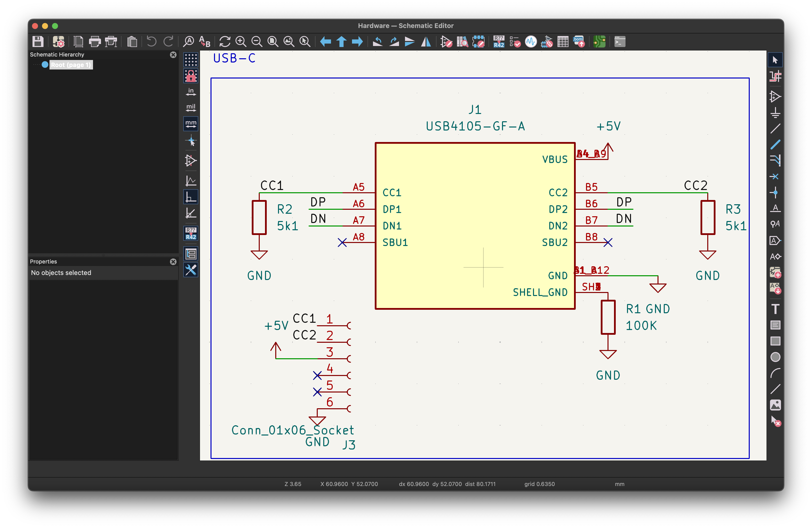Print the schematic

coord(95,41)
